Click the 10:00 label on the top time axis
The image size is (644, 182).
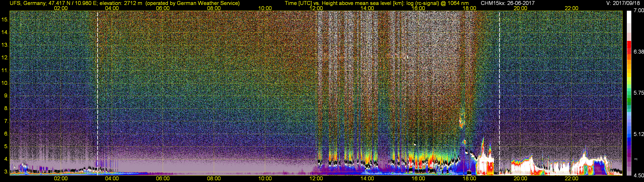click(x=265, y=8)
